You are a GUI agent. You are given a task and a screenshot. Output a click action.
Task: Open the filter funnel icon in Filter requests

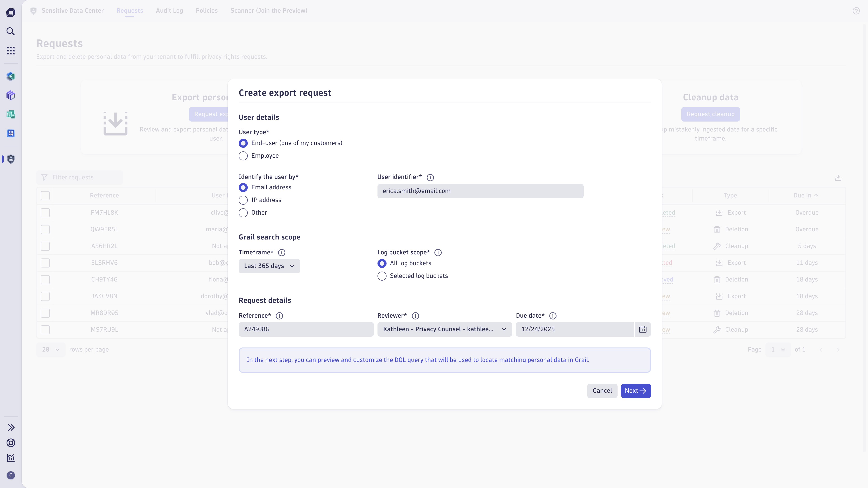pyautogui.click(x=44, y=177)
